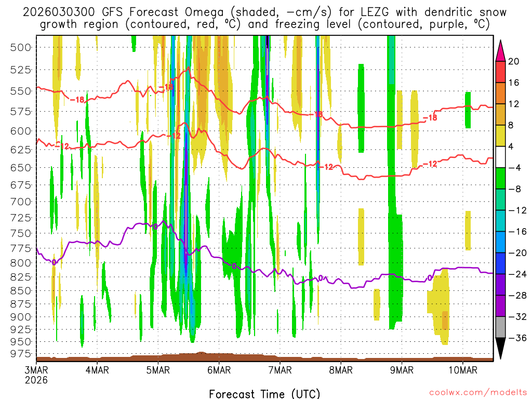Select the 9MAR time axis label

[x=402, y=370]
